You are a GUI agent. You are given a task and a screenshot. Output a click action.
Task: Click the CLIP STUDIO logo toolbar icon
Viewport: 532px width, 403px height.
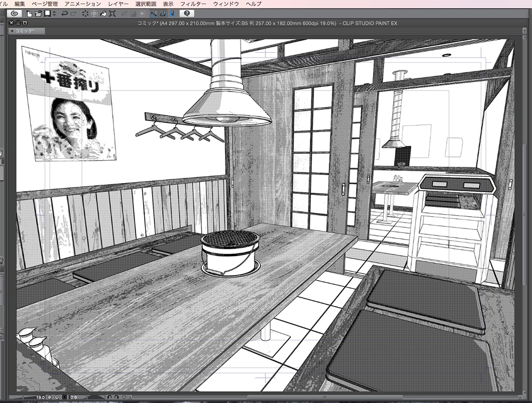pos(13,14)
